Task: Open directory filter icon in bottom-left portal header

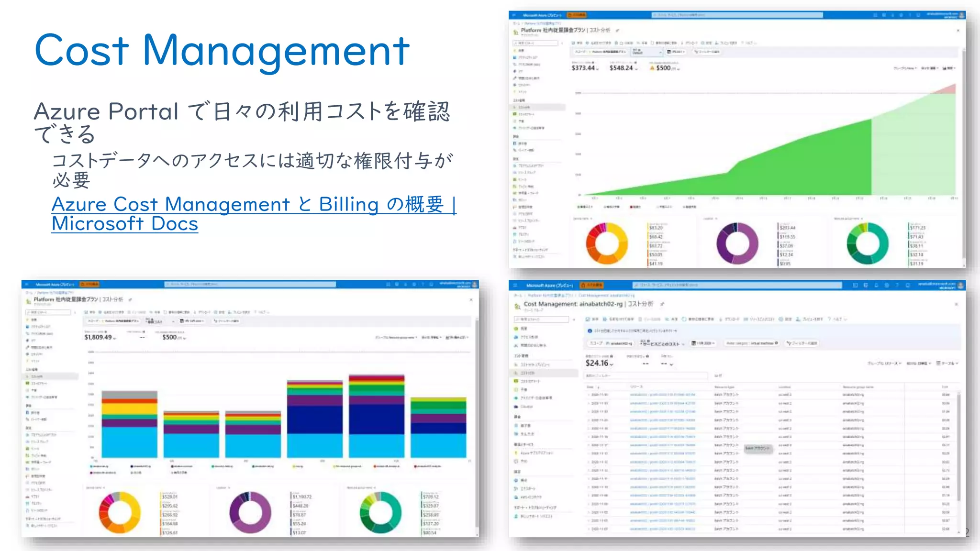Action: tap(397, 284)
